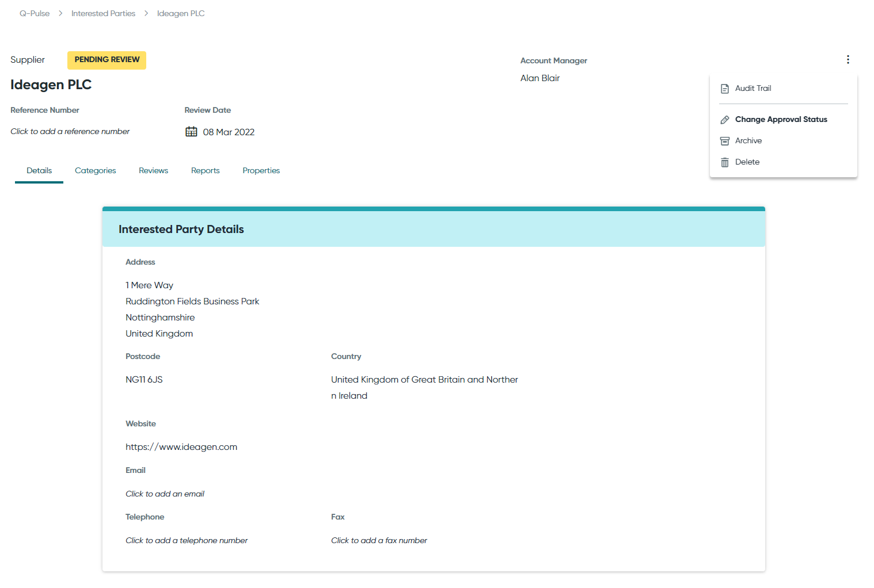This screenshot has width=874, height=588.
Task: Go to Interested Parties breadcrumb
Action: tap(104, 13)
